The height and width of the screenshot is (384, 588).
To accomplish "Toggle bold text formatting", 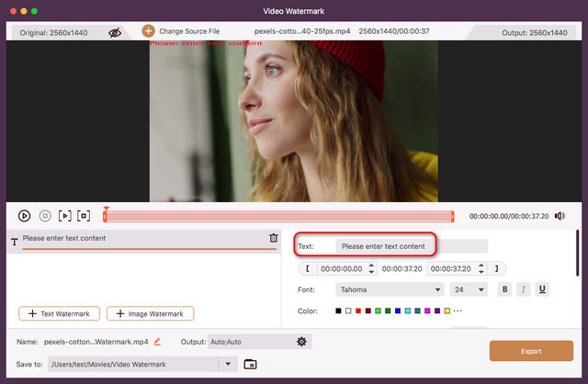I will (x=503, y=289).
